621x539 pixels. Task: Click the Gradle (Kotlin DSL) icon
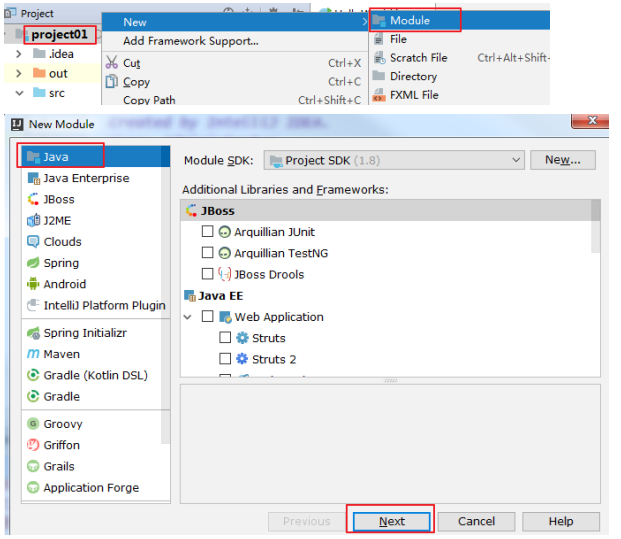pos(33,375)
